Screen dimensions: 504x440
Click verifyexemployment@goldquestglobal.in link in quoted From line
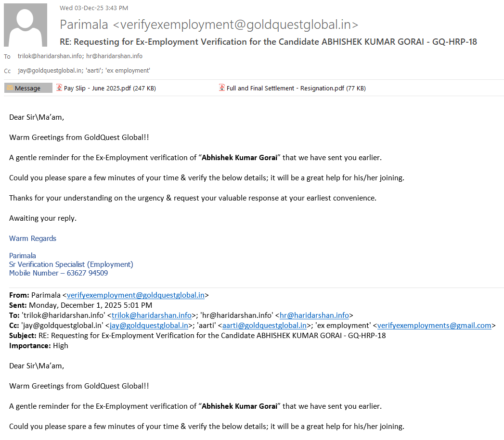(x=136, y=295)
